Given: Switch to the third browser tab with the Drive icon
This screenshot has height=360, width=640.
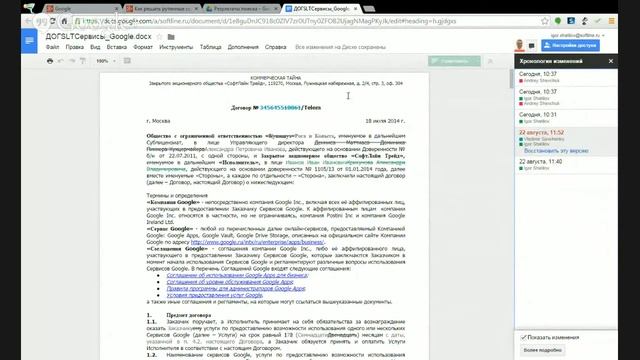Looking at the screenshot, I should [242, 9].
